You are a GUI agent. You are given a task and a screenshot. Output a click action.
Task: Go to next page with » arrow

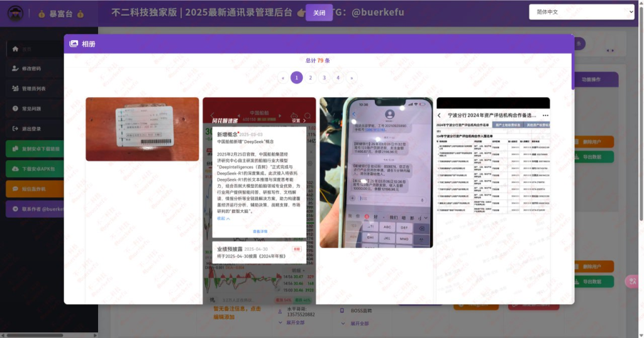[x=352, y=77]
